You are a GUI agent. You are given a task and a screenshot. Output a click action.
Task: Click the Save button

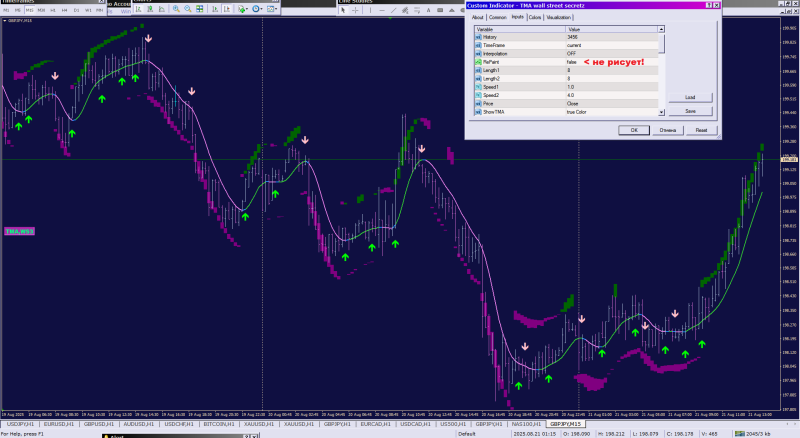pyautogui.click(x=690, y=111)
